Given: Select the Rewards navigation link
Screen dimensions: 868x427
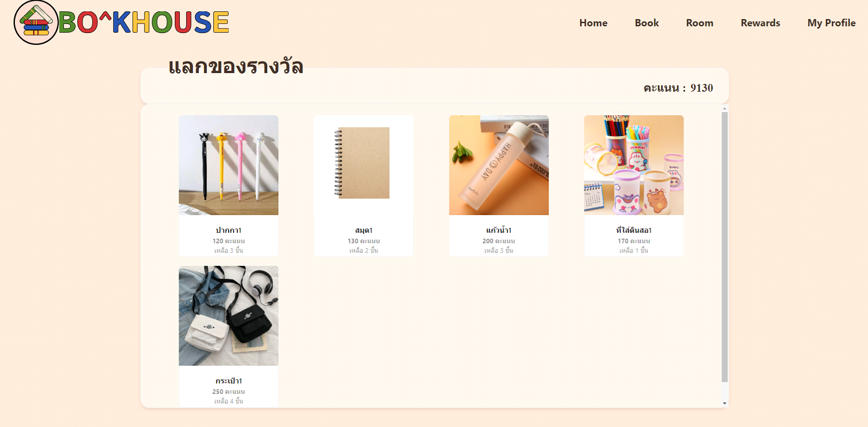Looking at the screenshot, I should point(760,23).
